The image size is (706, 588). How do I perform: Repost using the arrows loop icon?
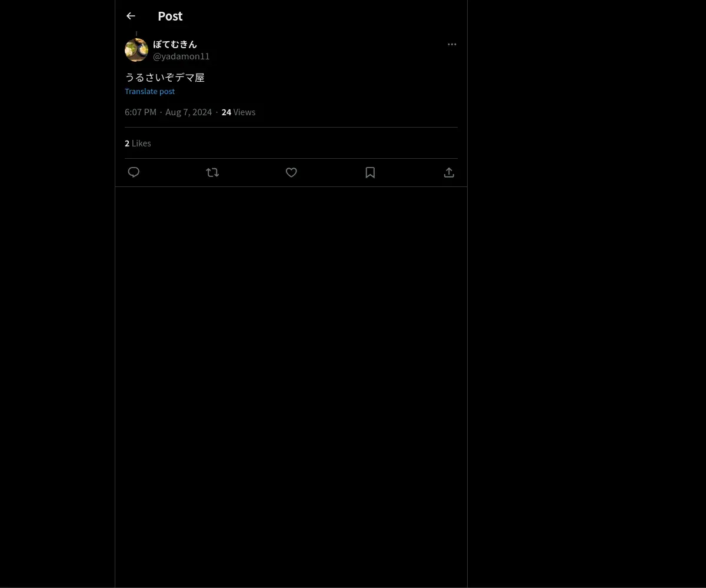pyautogui.click(x=212, y=172)
